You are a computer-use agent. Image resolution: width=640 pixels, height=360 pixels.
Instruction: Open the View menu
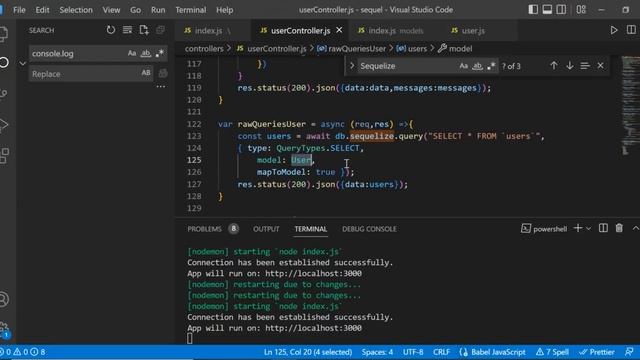(111, 10)
